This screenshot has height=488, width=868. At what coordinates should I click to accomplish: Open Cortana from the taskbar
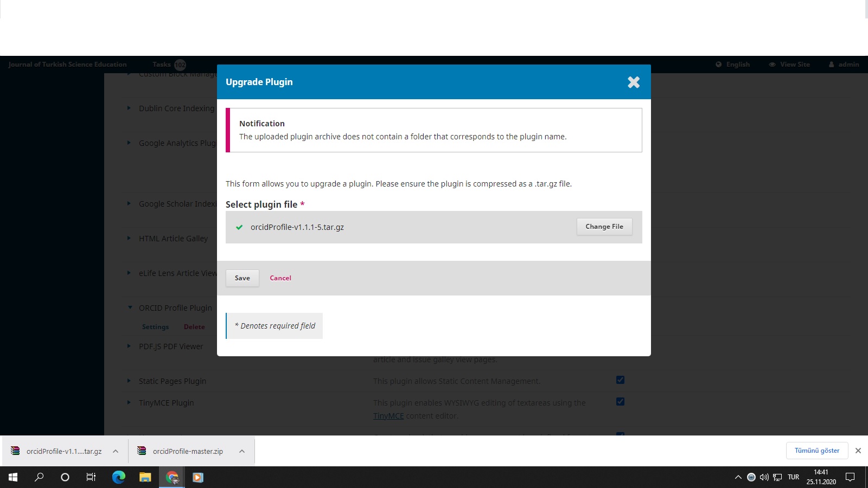(x=65, y=477)
